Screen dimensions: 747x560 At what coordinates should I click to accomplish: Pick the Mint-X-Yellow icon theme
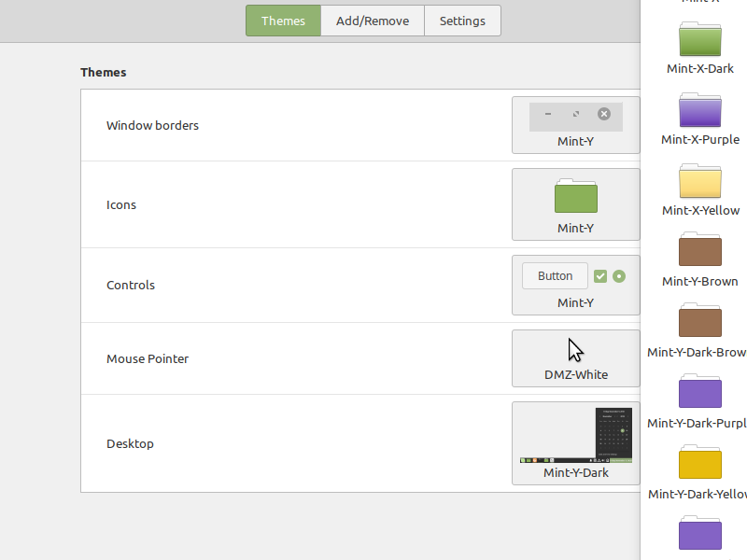pyautogui.click(x=698, y=183)
